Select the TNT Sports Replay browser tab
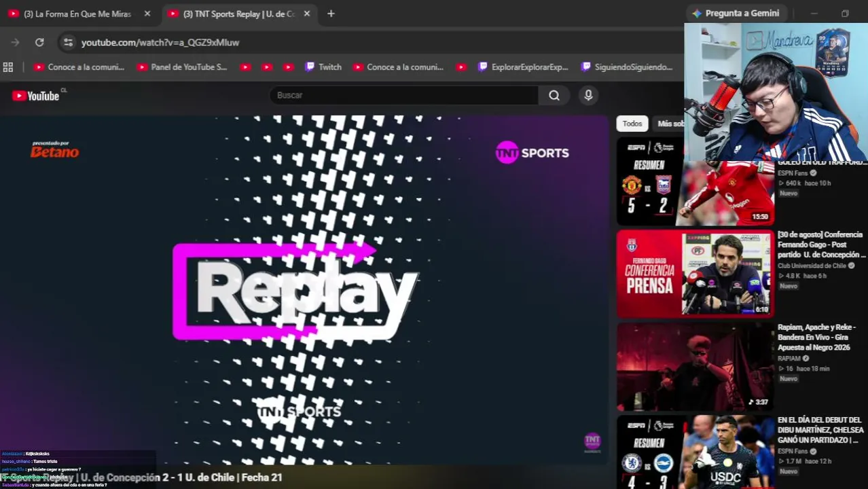 pyautogui.click(x=231, y=14)
